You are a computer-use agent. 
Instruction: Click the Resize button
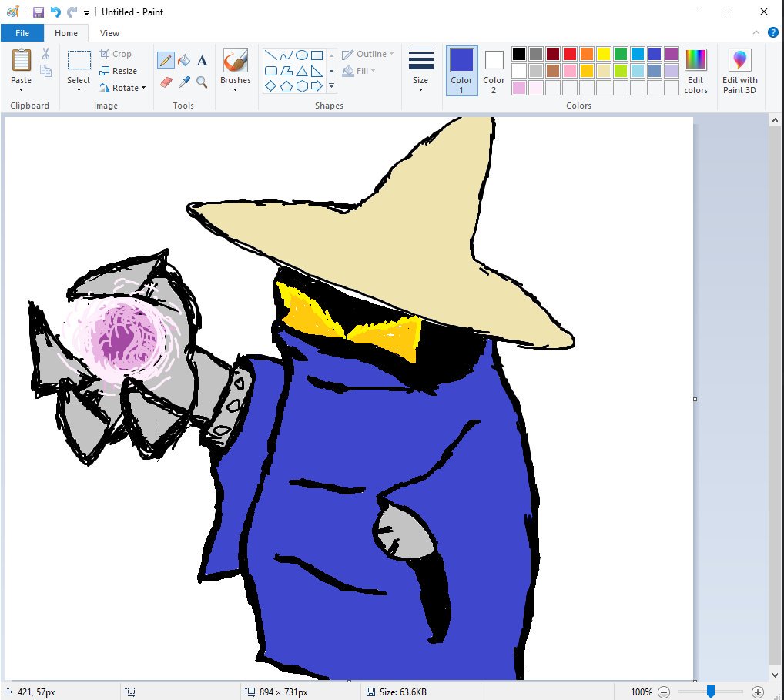[x=119, y=71]
